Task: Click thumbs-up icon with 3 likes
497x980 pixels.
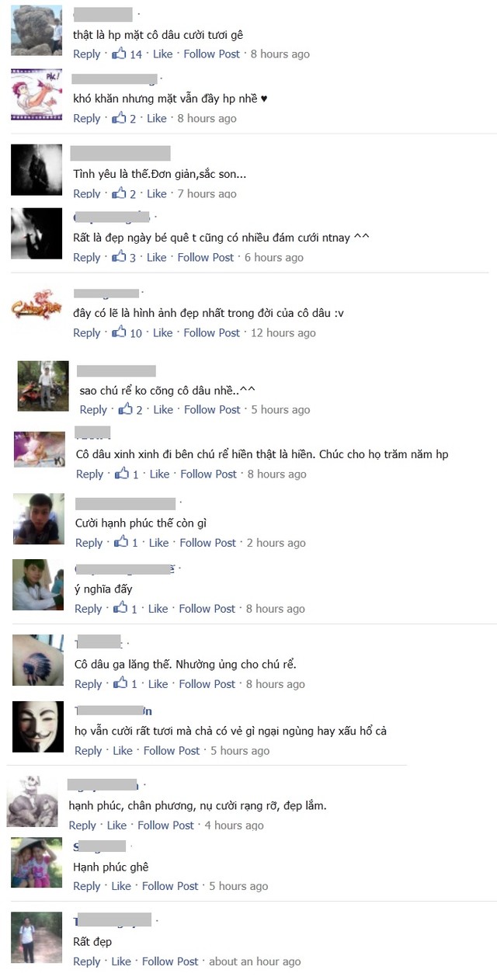Action: 119,257
